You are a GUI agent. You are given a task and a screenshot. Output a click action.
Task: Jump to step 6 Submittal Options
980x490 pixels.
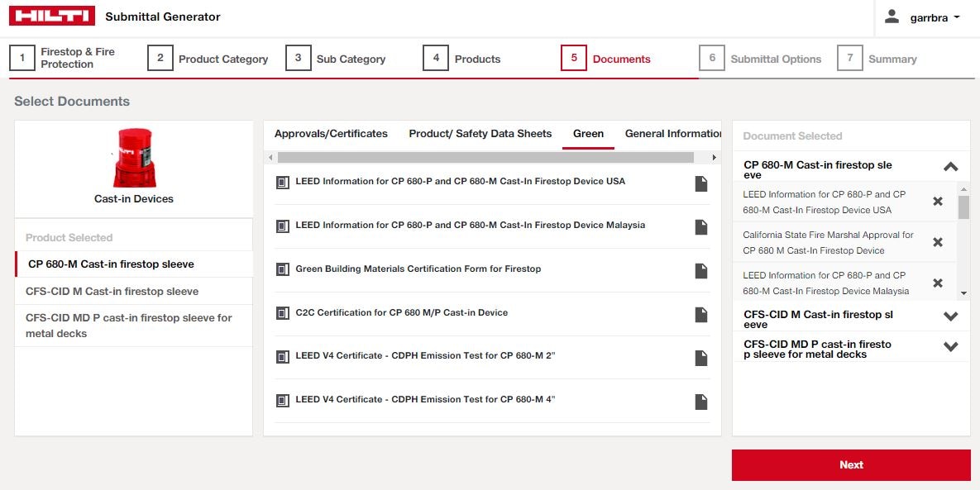761,58
